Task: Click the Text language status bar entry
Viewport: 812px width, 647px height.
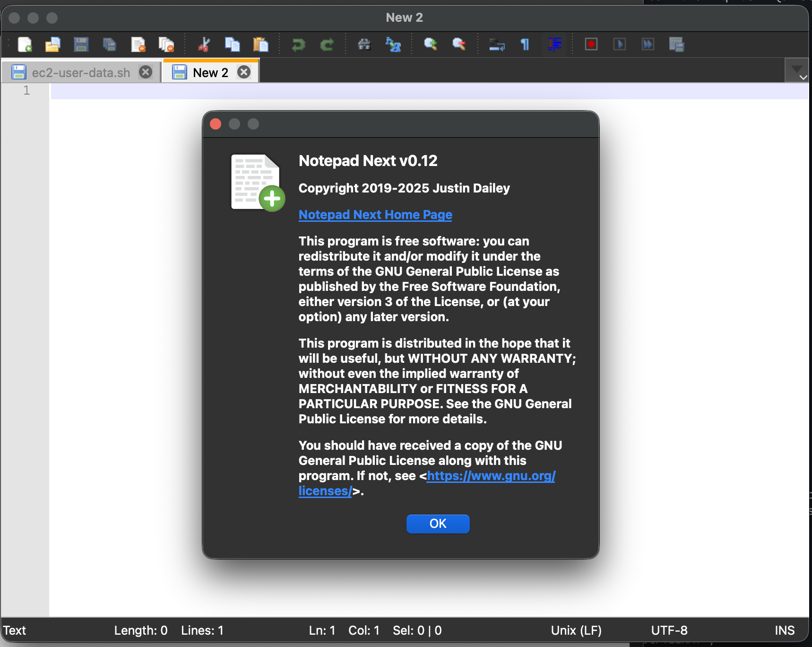Action: (15, 630)
